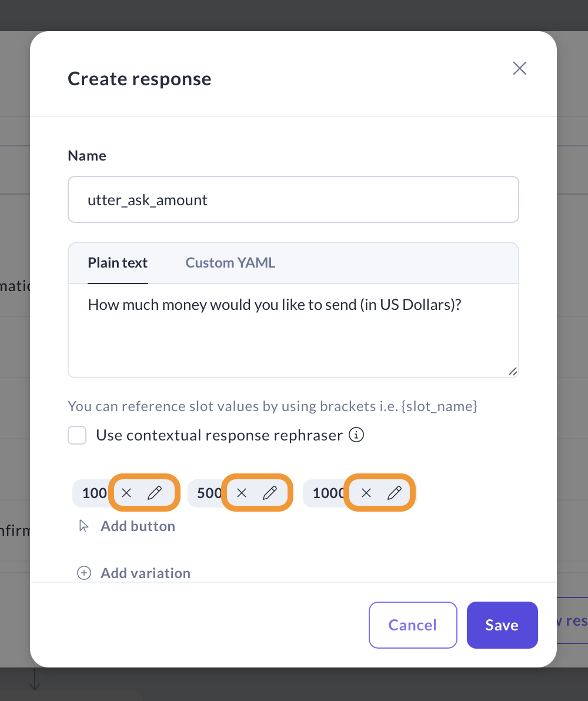
Task: Remove the 500 button chip
Action: [242, 493]
